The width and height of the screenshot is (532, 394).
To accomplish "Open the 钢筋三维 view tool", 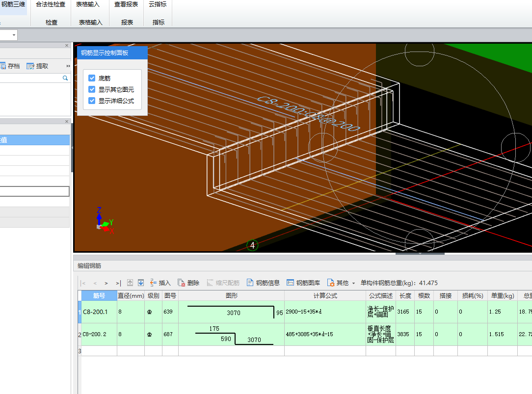I will (13, 5).
